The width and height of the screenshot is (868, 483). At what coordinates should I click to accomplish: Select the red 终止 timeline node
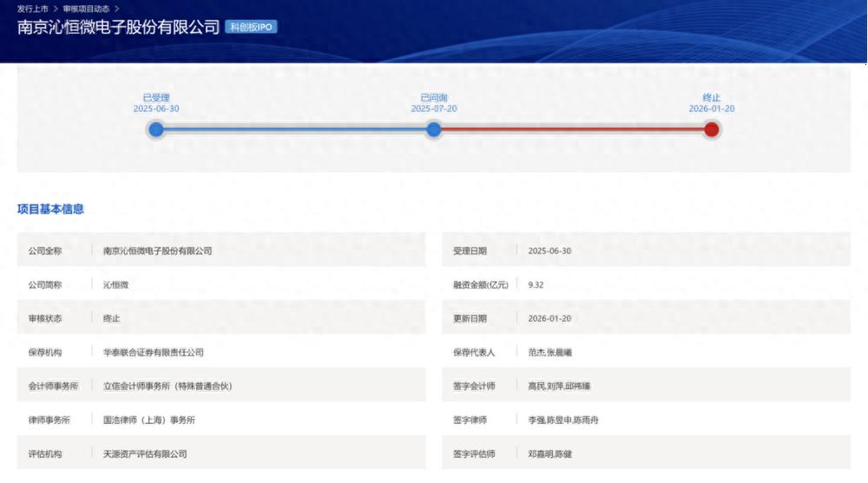pos(712,129)
